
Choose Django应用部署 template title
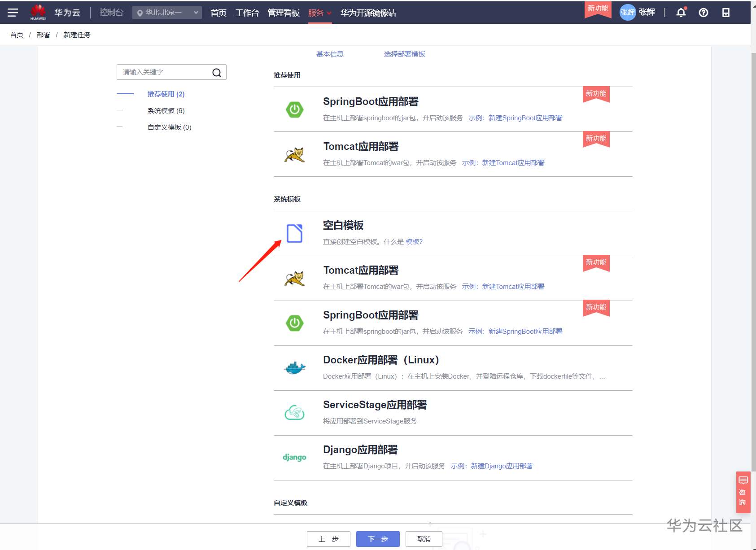click(x=360, y=450)
